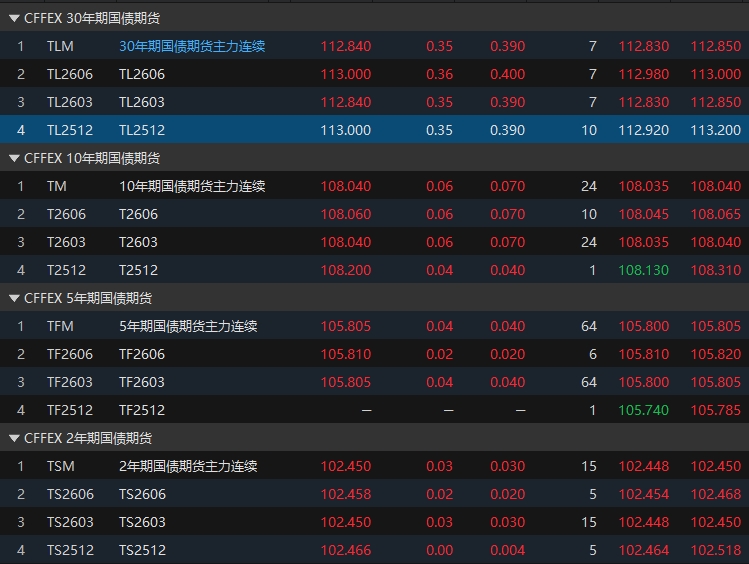Screen dimensions: 749x564
Task: Select the TSM code cell
Action: coord(61,466)
